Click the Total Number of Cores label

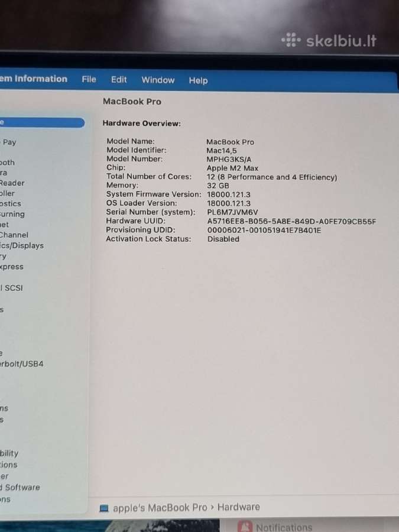click(x=149, y=176)
